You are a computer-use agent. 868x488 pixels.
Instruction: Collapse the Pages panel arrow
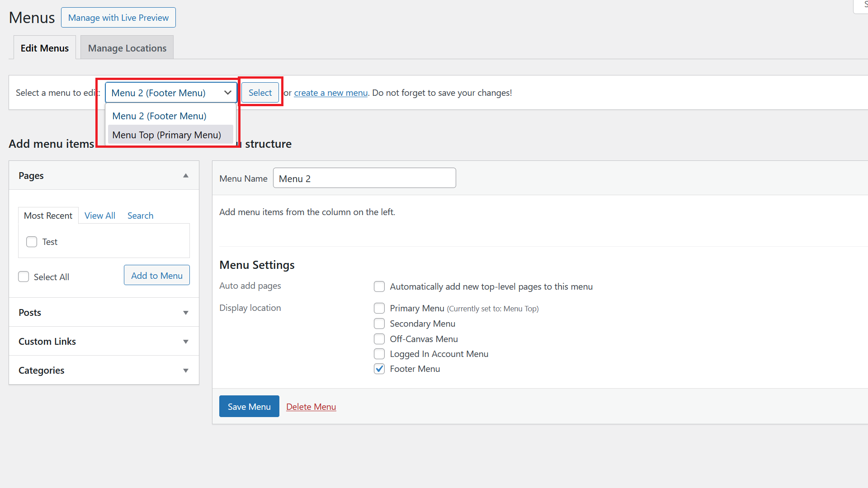tap(186, 176)
